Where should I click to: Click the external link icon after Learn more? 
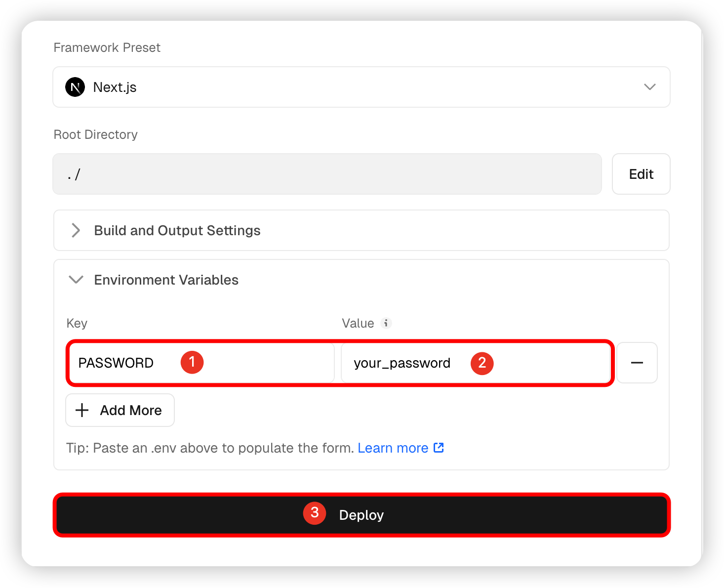pyautogui.click(x=439, y=448)
